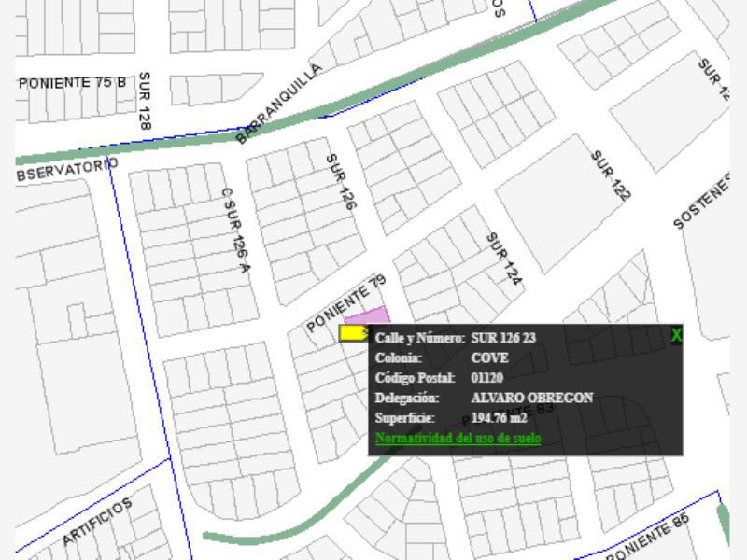Image resolution: width=747 pixels, height=560 pixels.
Task: Click the Delegación label in popup
Action: (x=406, y=398)
